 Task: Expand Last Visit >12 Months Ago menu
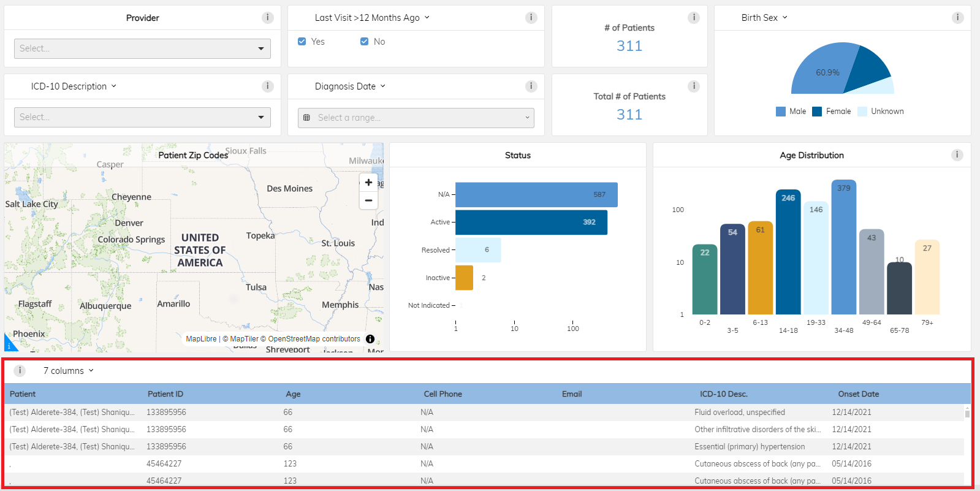(x=372, y=18)
